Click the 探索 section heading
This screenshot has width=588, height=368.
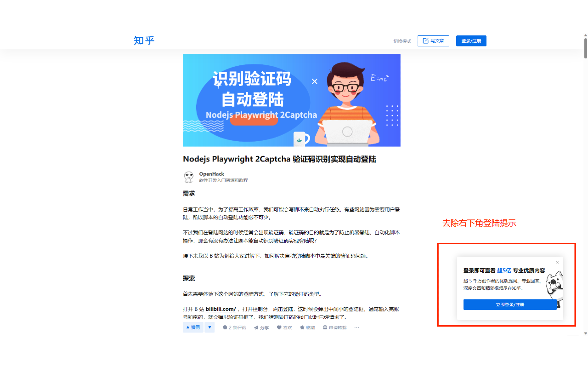click(189, 278)
